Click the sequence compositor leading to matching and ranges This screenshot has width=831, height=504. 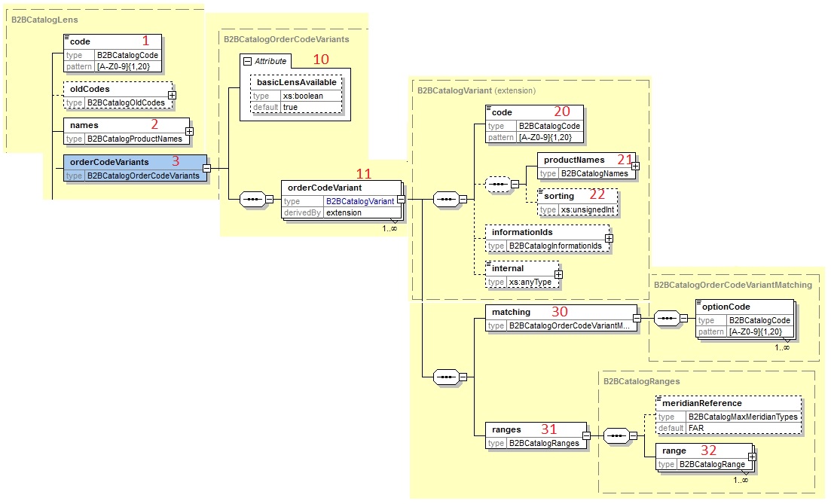tap(447, 377)
